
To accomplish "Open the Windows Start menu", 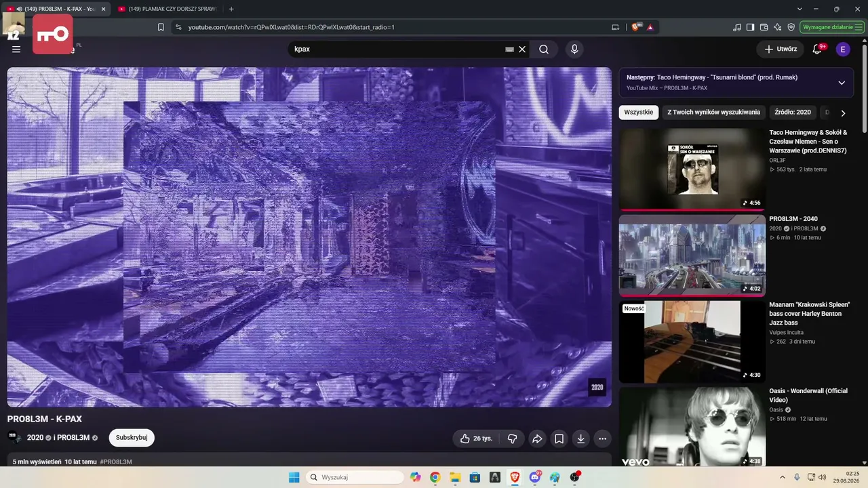I will (x=294, y=477).
